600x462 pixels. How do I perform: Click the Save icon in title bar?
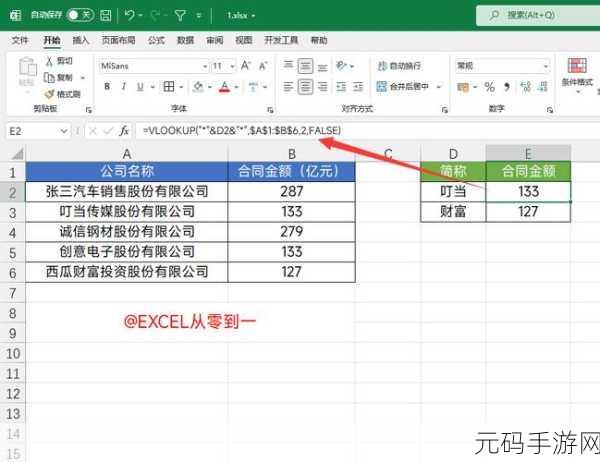point(106,15)
